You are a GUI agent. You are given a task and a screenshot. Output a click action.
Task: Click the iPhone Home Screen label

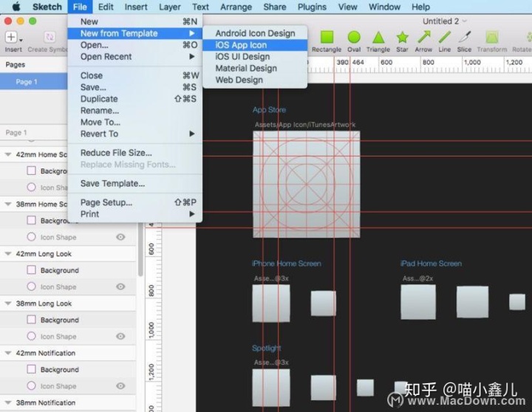click(x=287, y=264)
